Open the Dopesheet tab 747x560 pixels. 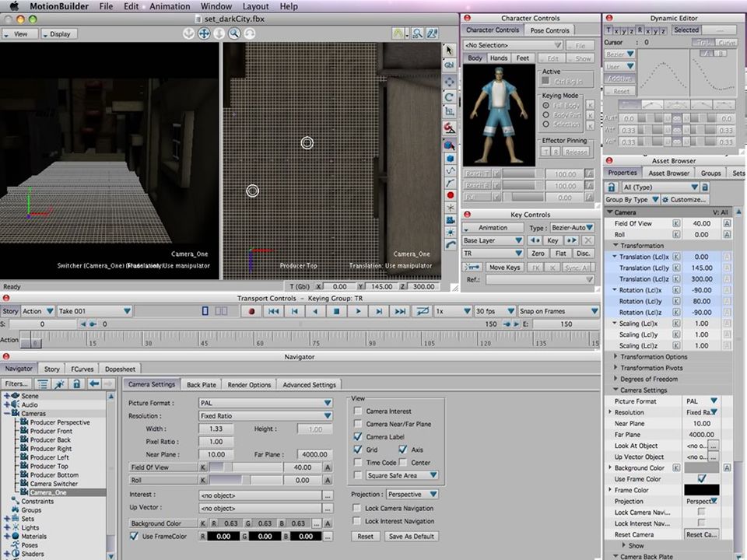pyautogui.click(x=120, y=369)
